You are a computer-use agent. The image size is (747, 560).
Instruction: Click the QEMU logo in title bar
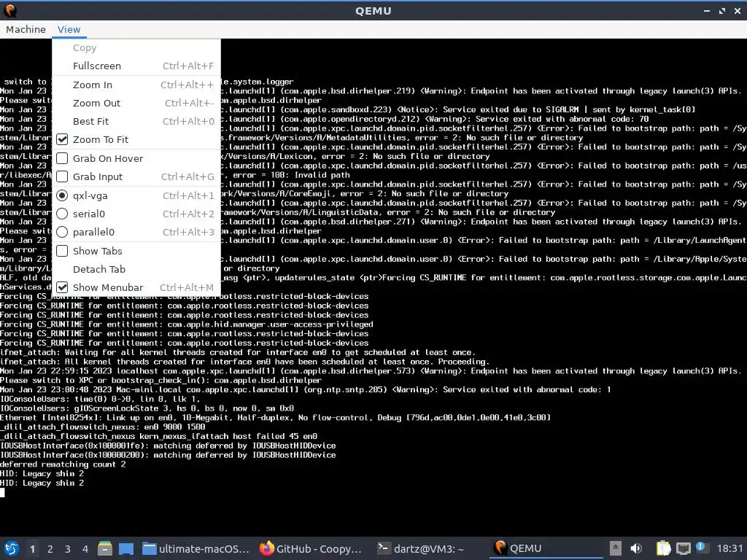(10, 10)
